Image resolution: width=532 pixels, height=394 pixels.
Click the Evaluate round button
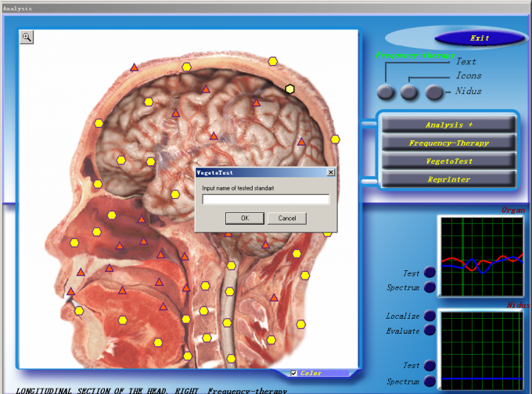coord(430,330)
